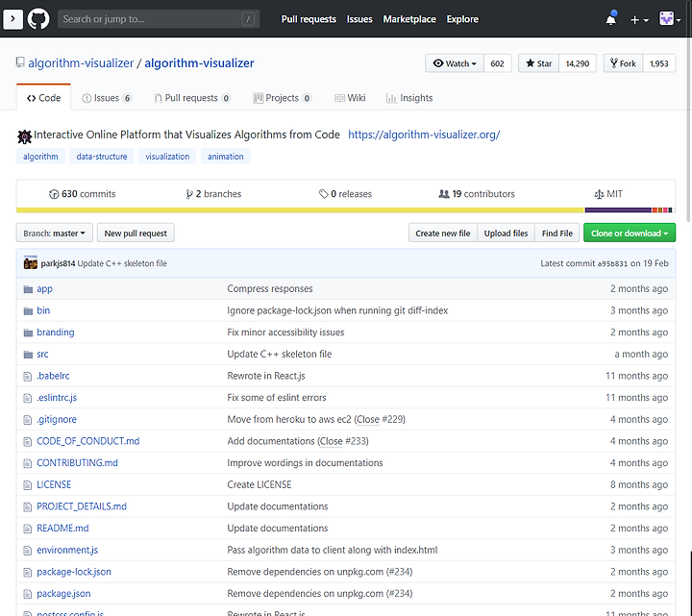Click Find File button
Image resolution: width=692 pixels, height=616 pixels.
(556, 233)
